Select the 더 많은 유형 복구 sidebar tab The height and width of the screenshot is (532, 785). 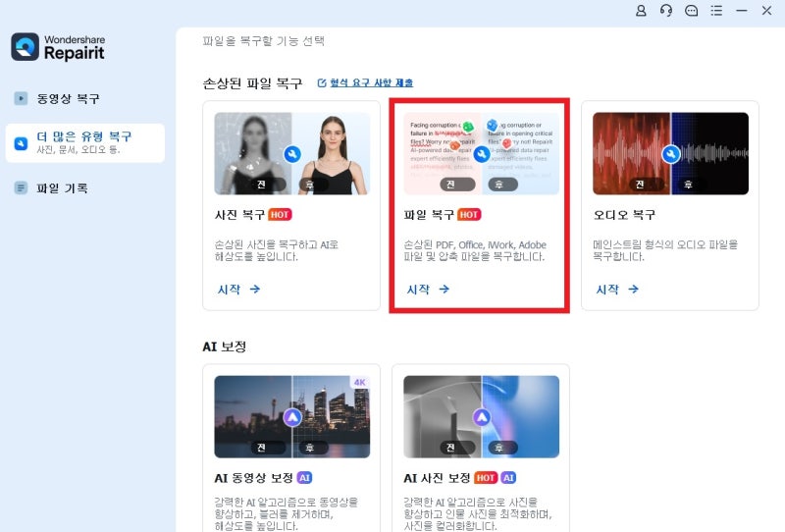(85, 143)
